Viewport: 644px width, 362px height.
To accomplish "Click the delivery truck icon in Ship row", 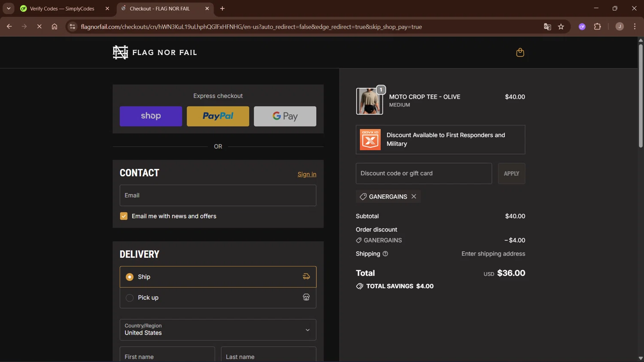I will [x=306, y=277].
